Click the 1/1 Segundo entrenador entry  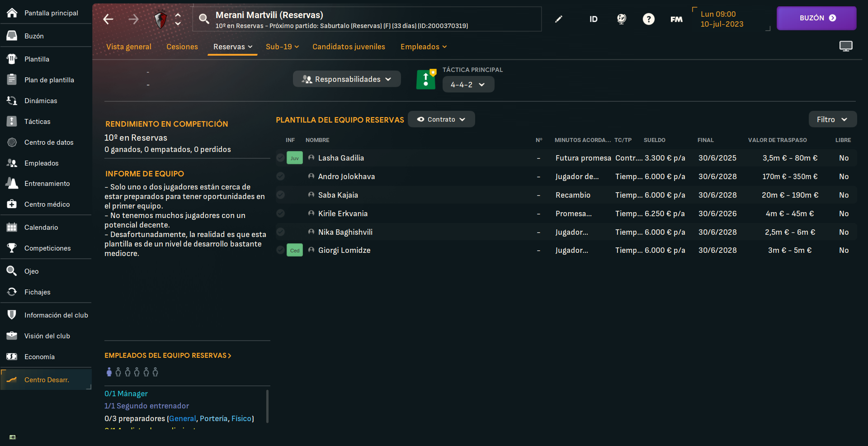[x=147, y=406]
